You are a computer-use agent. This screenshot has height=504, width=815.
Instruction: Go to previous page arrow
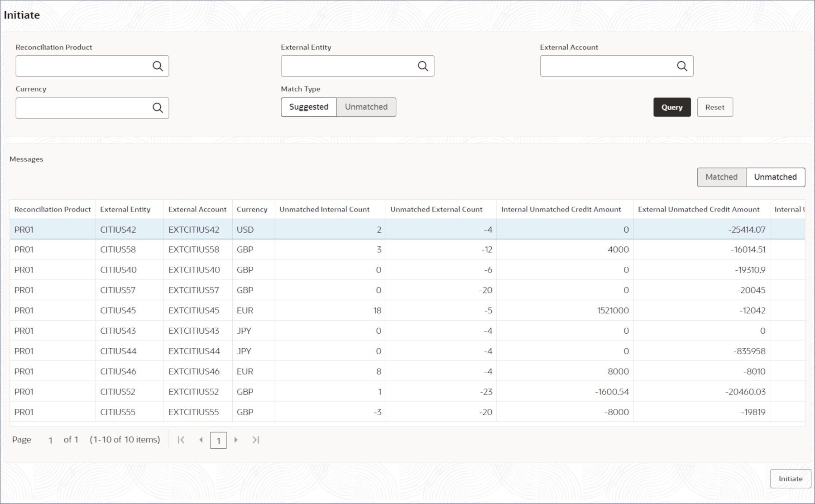click(201, 440)
